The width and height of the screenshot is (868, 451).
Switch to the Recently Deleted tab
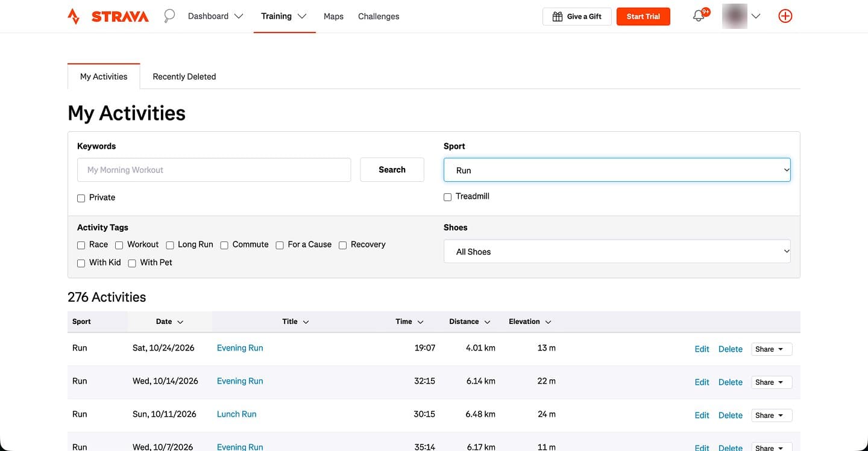tap(184, 76)
